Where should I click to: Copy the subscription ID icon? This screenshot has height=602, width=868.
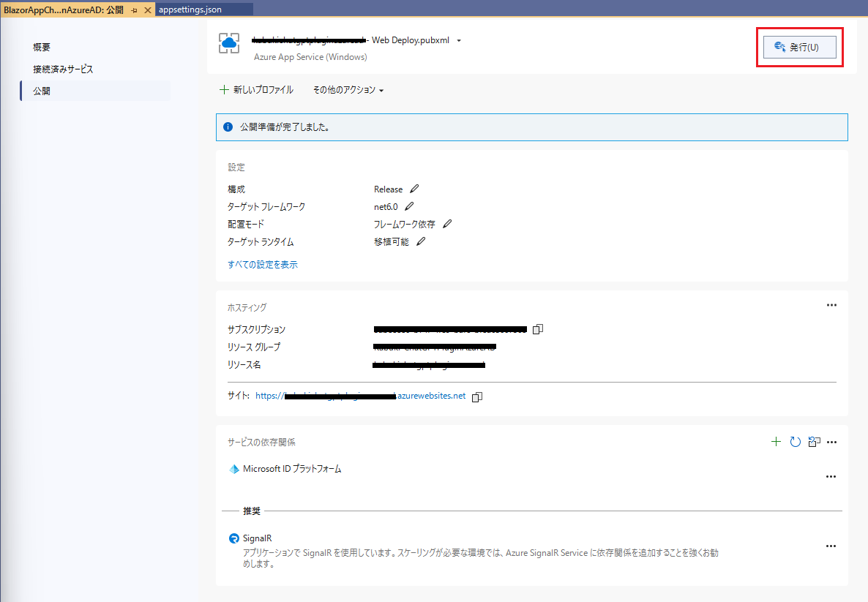[537, 329]
